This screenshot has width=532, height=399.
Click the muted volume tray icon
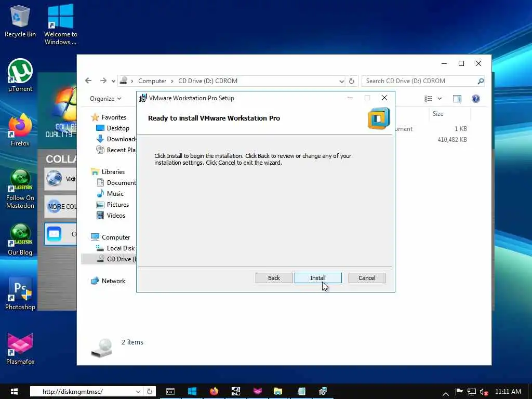tap(484, 392)
